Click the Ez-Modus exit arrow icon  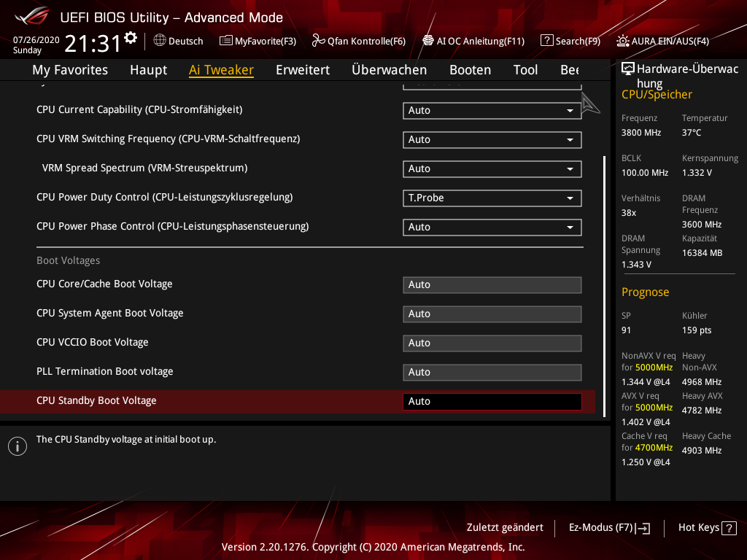point(643,528)
